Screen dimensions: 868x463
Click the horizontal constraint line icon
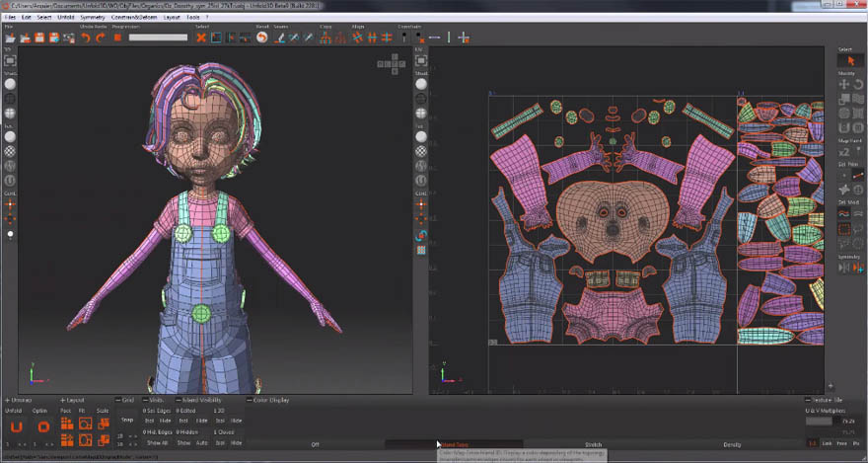435,38
